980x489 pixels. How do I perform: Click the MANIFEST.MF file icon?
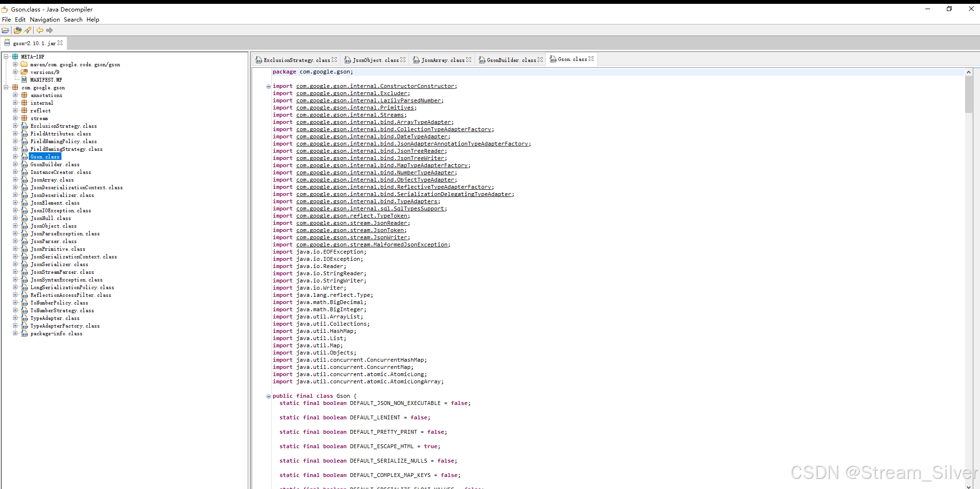tap(24, 80)
